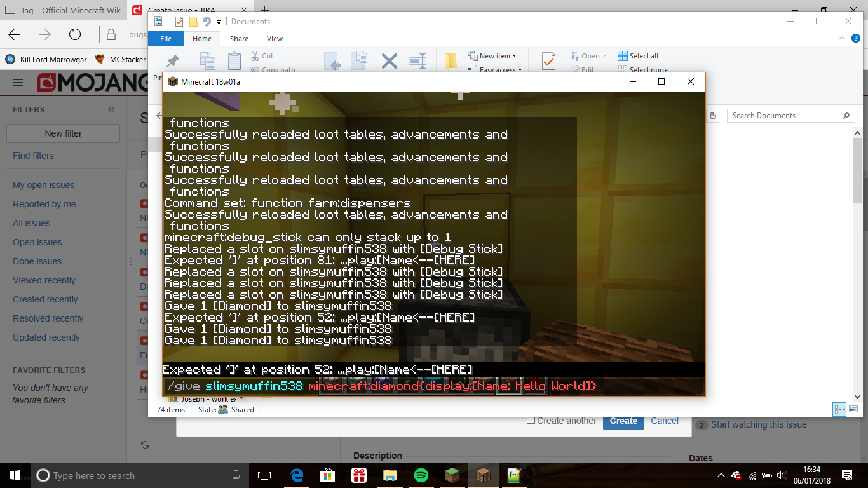Open the Find filters link

click(33, 156)
